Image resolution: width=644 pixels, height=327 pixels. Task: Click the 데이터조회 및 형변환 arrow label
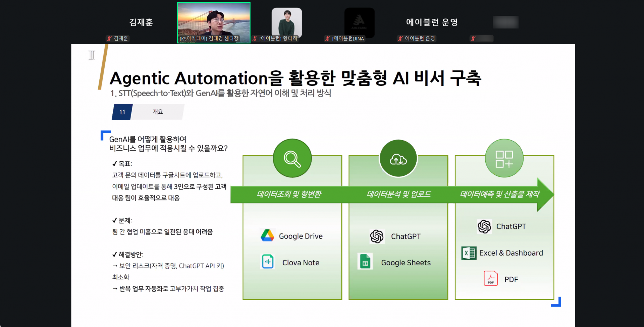pos(289,194)
